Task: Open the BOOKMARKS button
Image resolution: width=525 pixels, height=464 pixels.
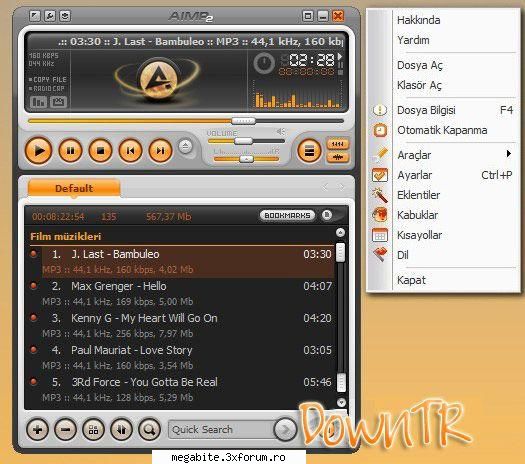Action: 287,215
